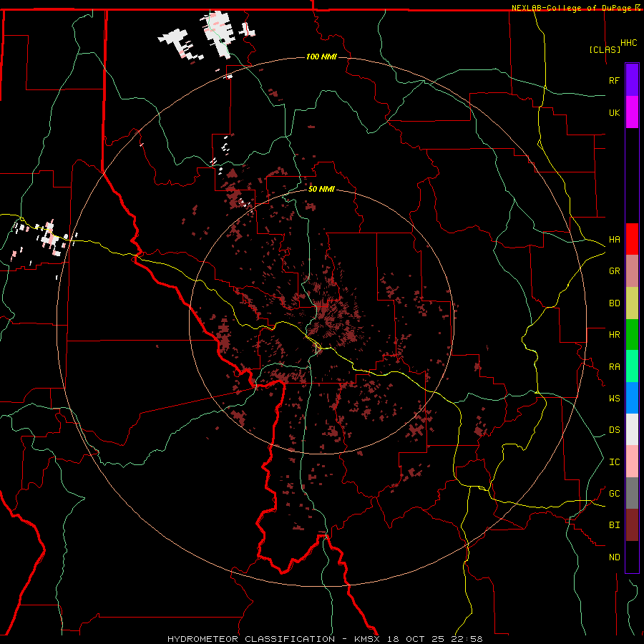Click the KMSX station identifier
This screenshot has height=644, width=644.
tap(367, 639)
